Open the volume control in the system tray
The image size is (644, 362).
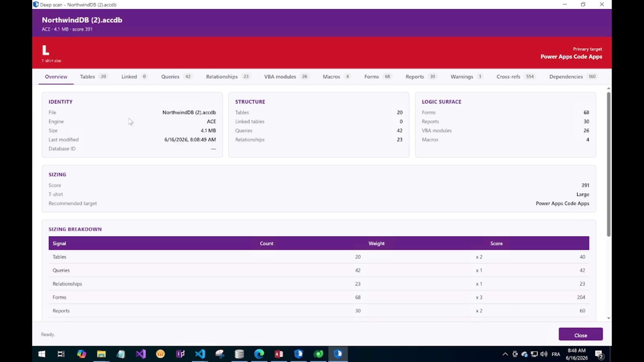coord(544,354)
